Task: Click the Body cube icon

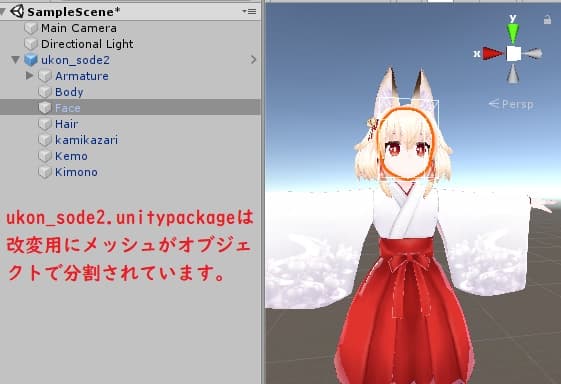Action: [45, 92]
